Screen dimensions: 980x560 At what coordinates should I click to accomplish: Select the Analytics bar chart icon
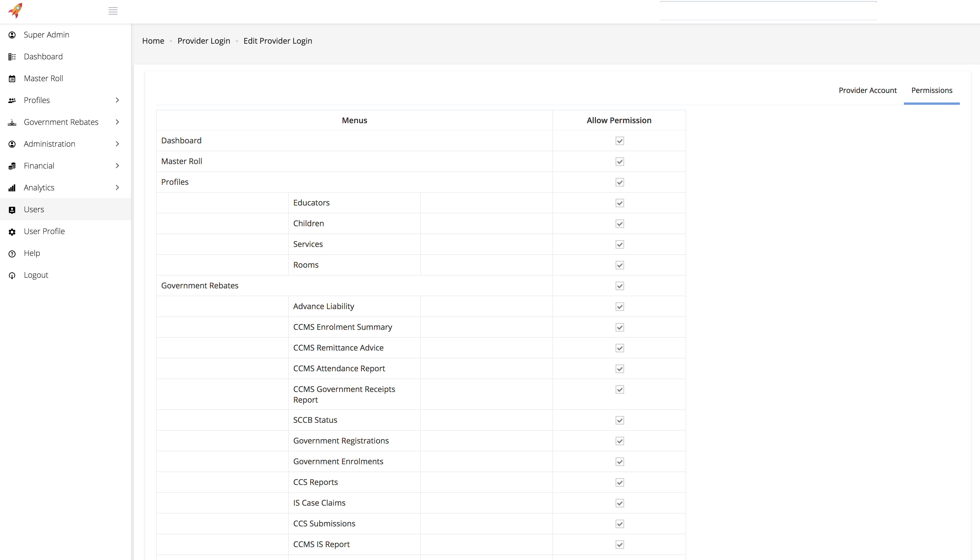click(12, 188)
